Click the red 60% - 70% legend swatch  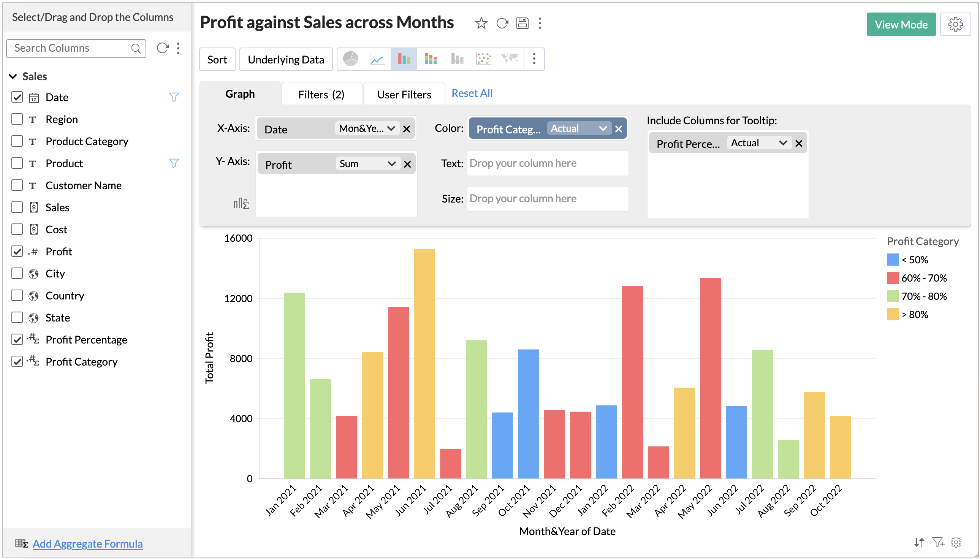892,278
